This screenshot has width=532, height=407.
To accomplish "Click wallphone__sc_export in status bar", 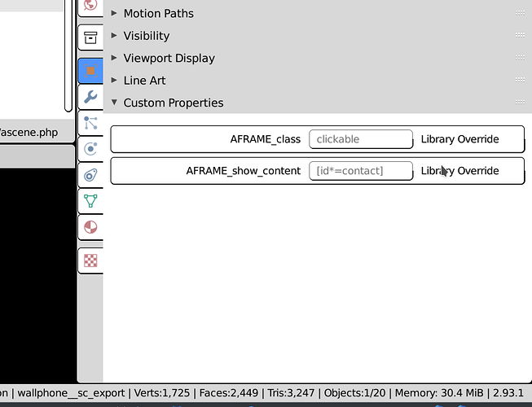I will [x=71, y=393].
